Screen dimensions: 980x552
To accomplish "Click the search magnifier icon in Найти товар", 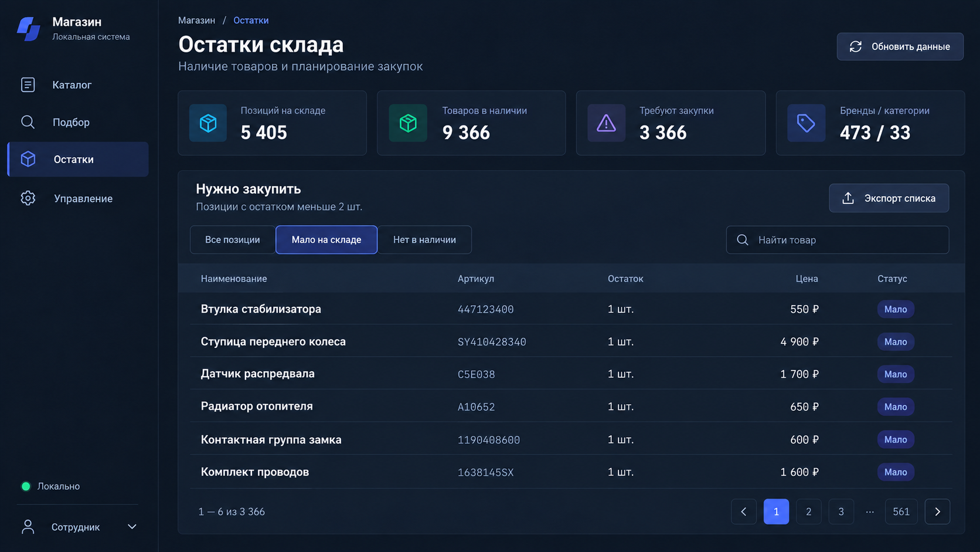I will pos(742,240).
